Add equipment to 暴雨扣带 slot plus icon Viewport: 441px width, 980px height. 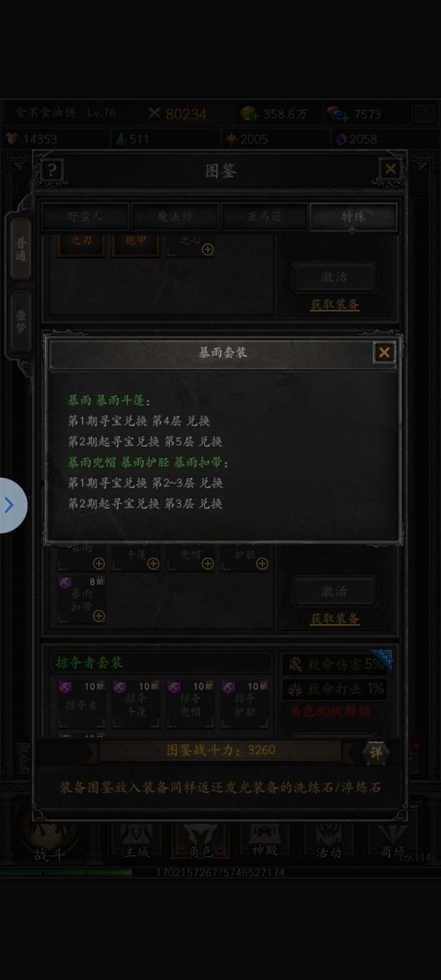(99, 616)
